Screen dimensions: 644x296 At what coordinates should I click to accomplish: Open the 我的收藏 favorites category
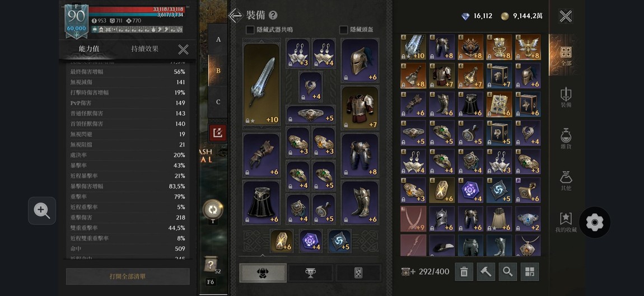pos(566,223)
